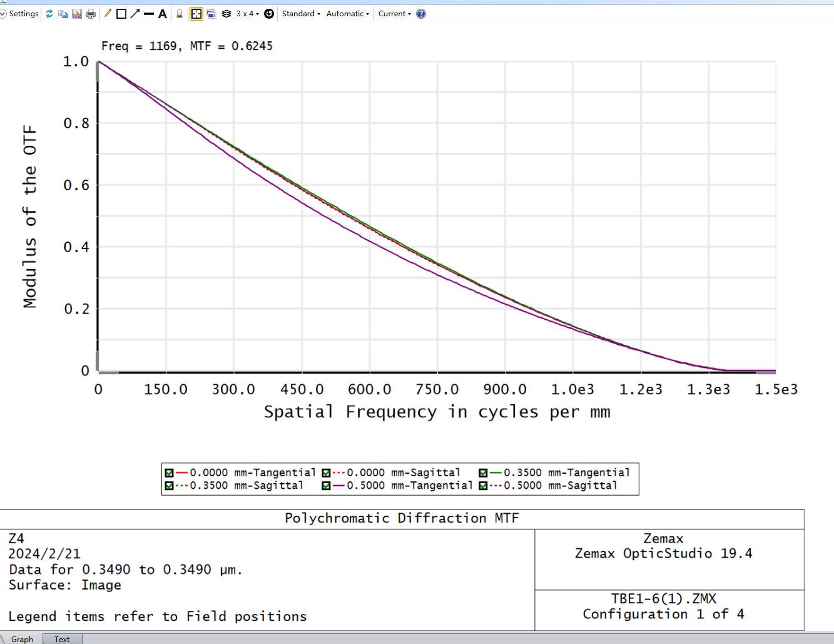834x644 pixels.
Task: Switch to the Text tab
Action: pos(62,639)
